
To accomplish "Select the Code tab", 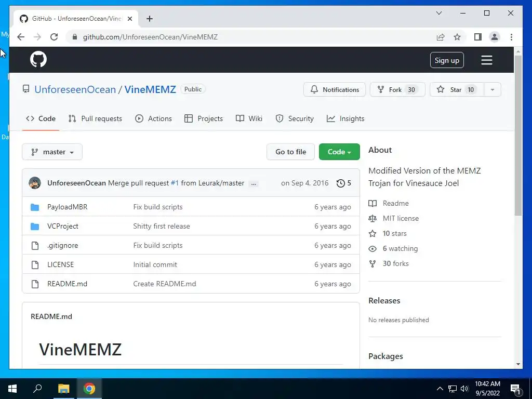I will pyautogui.click(x=41, y=118).
